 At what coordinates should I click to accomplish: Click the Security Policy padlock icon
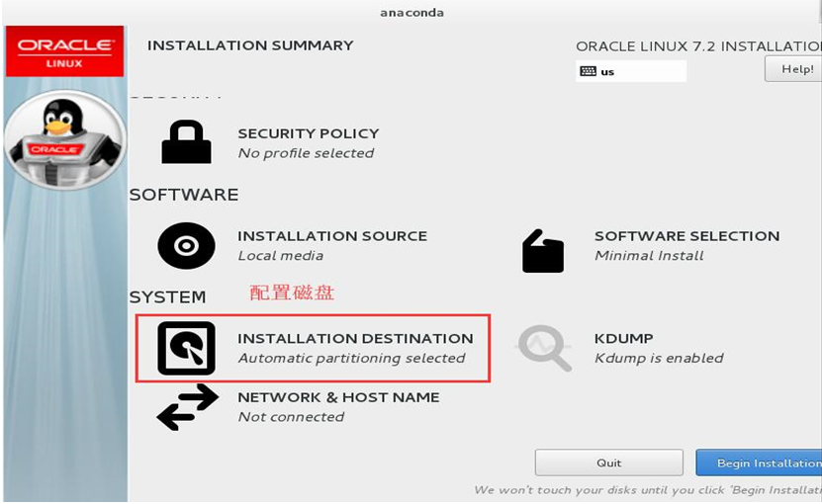(186, 142)
